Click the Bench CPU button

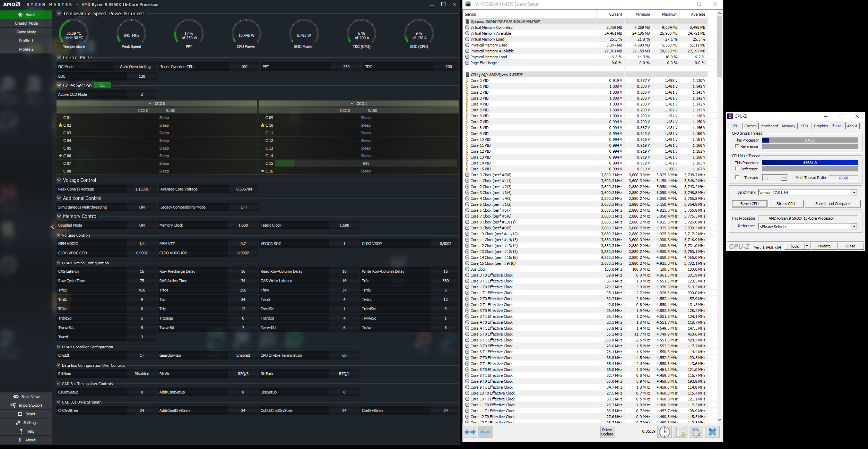(x=749, y=204)
